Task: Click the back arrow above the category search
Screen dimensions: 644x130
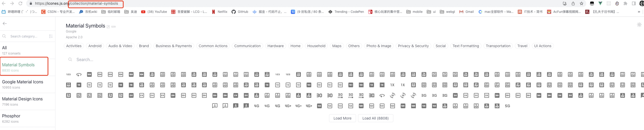Action: (5, 24)
